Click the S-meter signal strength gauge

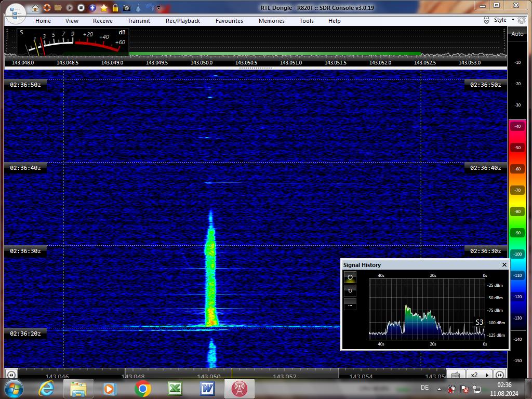[x=72, y=42]
